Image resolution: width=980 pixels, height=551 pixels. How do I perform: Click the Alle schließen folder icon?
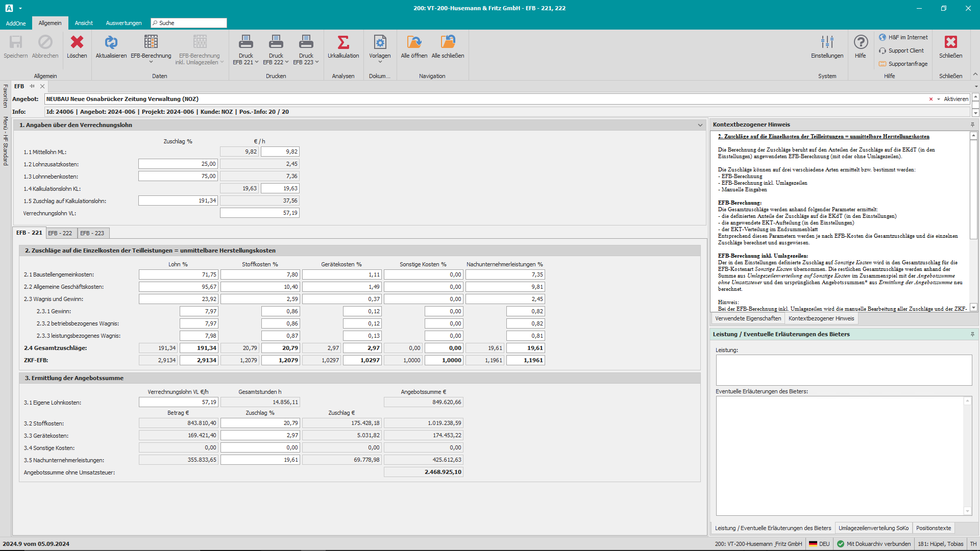[448, 42]
